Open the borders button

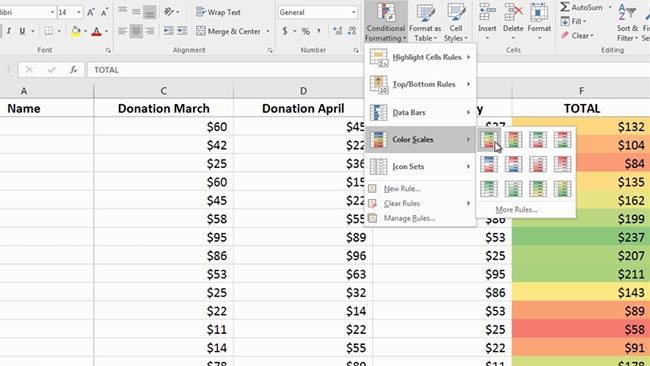pos(49,31)
